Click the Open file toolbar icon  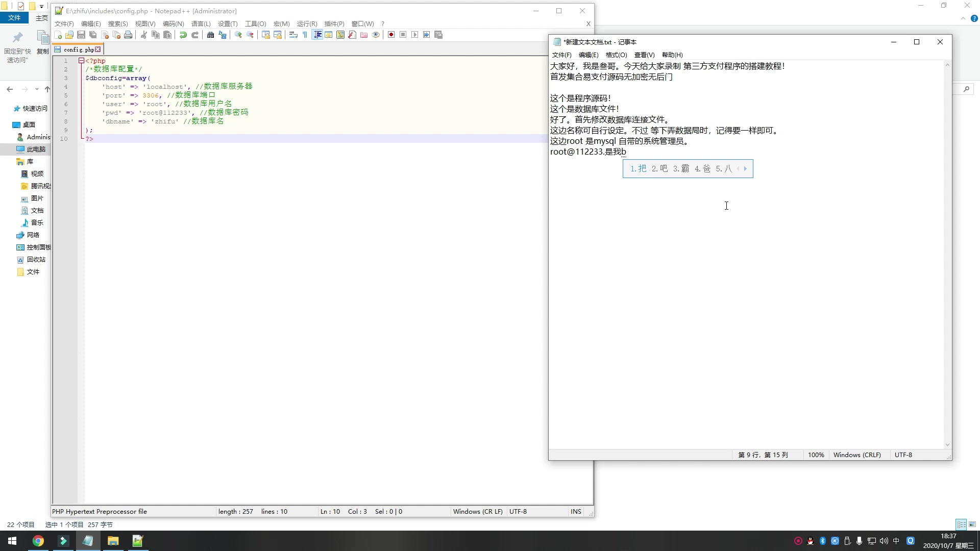[x=69, y=35]
